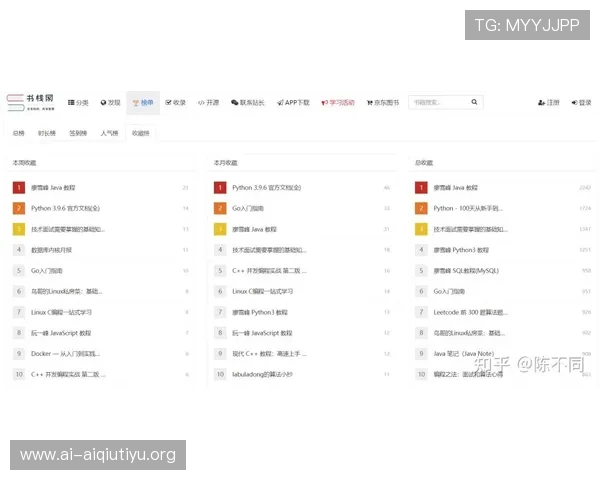Open total rank 9 Java 笔记 (Java Note)
The height and width of the screenshot is (480, 600).
coord(464,354)
